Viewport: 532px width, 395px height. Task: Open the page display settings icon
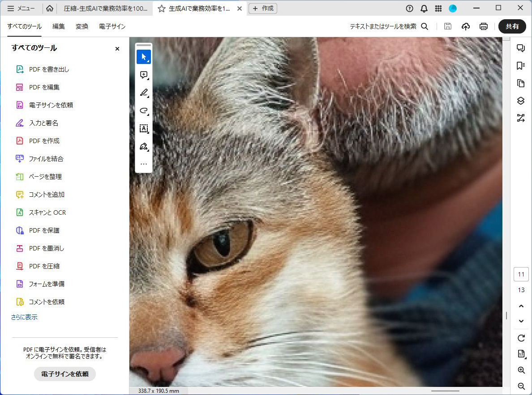pos(521,354)
